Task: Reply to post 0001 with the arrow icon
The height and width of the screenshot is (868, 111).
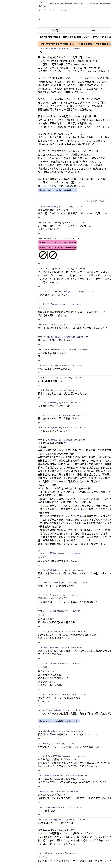Action: tap(39, 195)
